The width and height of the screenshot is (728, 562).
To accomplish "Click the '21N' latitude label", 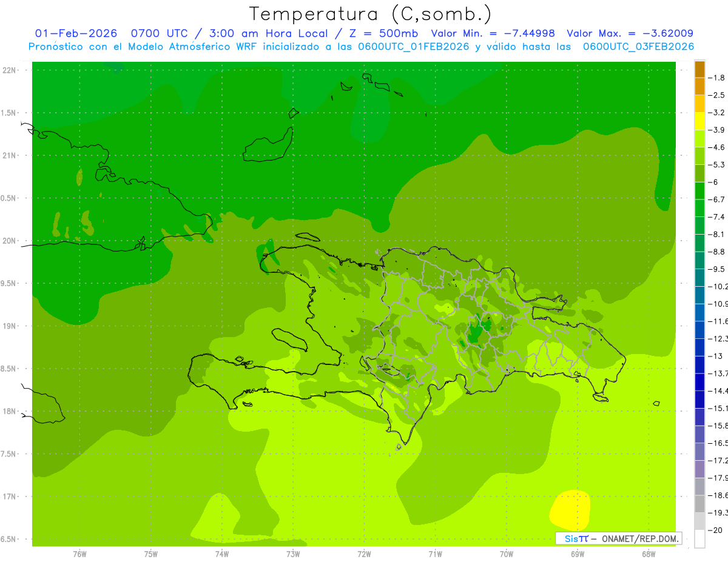I will [x=8, y=155].
